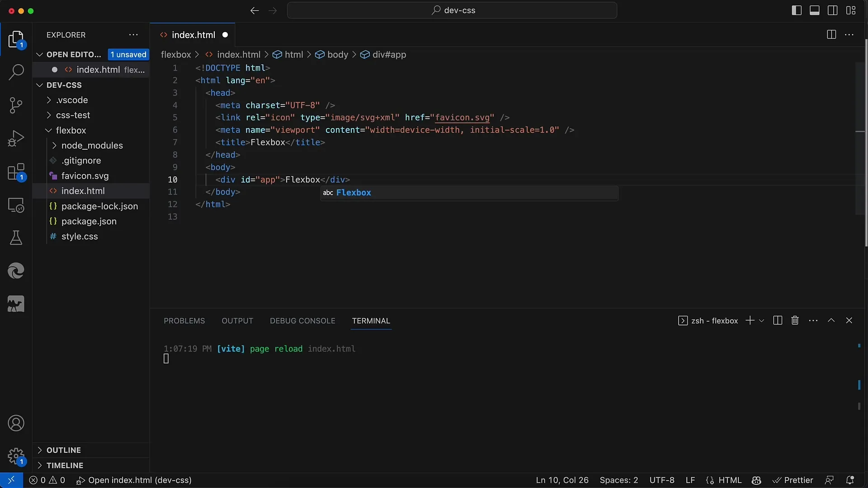This screenshot has width=868, height=488.
Task: Maximize the panel size with chevron
Action: click(x=831, y=320)
